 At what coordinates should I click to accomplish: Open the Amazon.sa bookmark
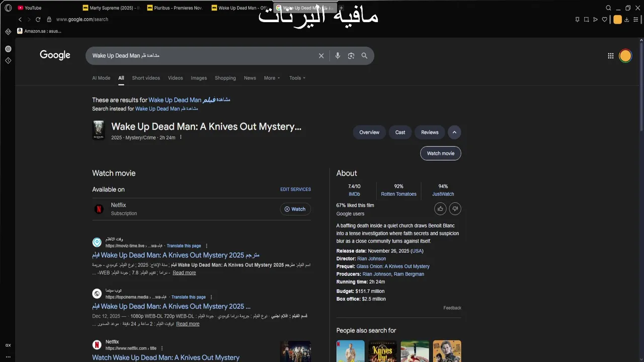[39, 31]
